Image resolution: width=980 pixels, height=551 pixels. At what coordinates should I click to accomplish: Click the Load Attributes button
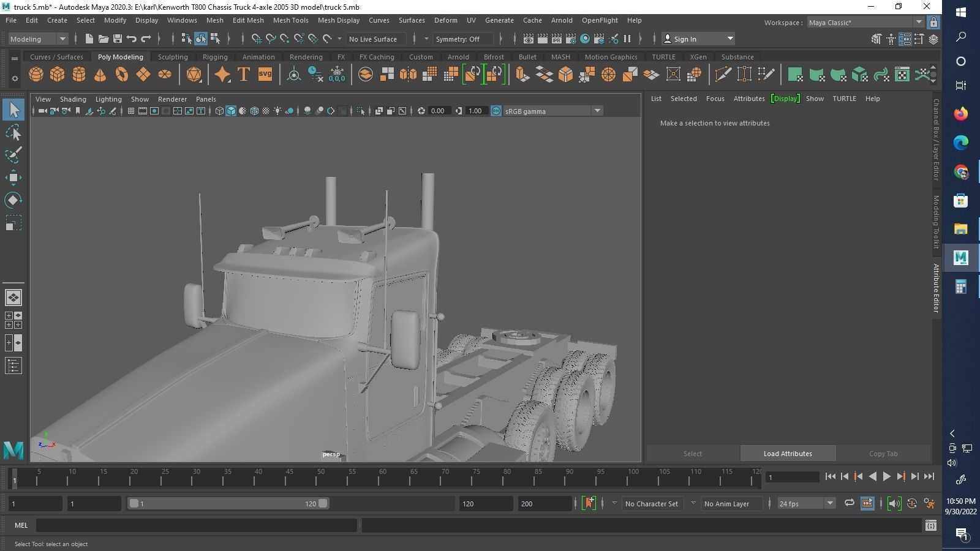point(788,454)
